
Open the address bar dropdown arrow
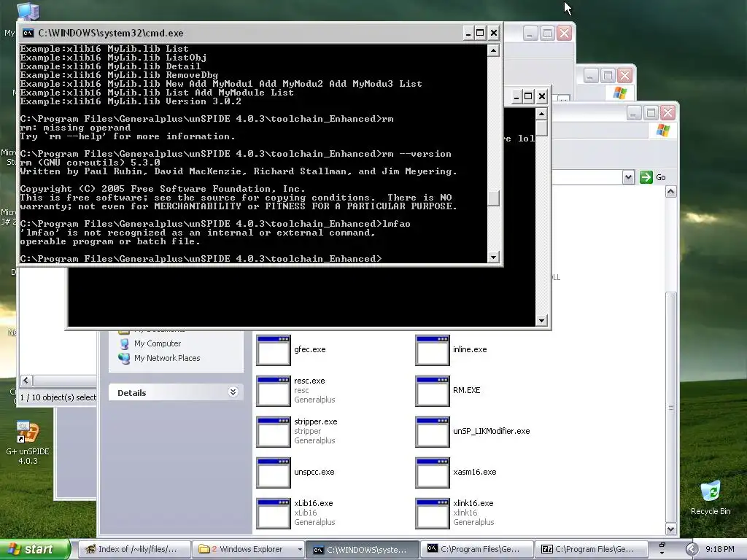click(x=628, y=177)
